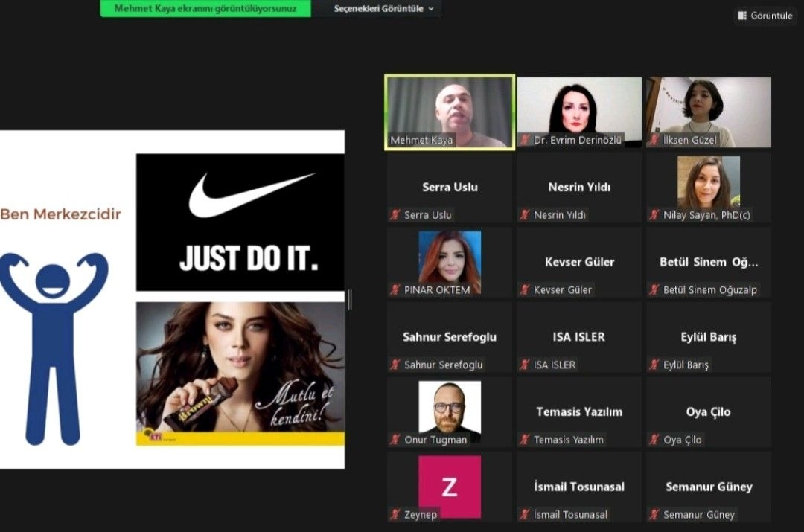Viewport: 804px width, 532px height.
Task: Select Onur Tugman's profile photo tile
Action: click(x=450, y=411)
